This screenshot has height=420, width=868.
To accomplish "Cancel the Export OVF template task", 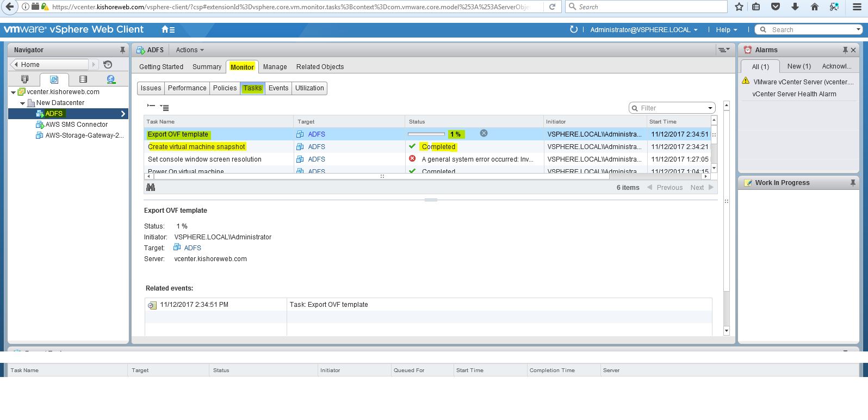I will tap(483, 133).
